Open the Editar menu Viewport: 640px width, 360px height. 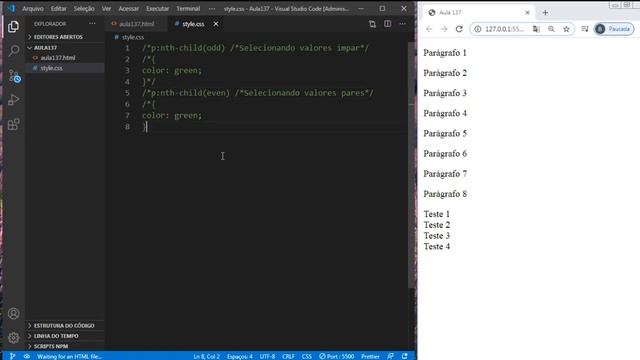59,8
